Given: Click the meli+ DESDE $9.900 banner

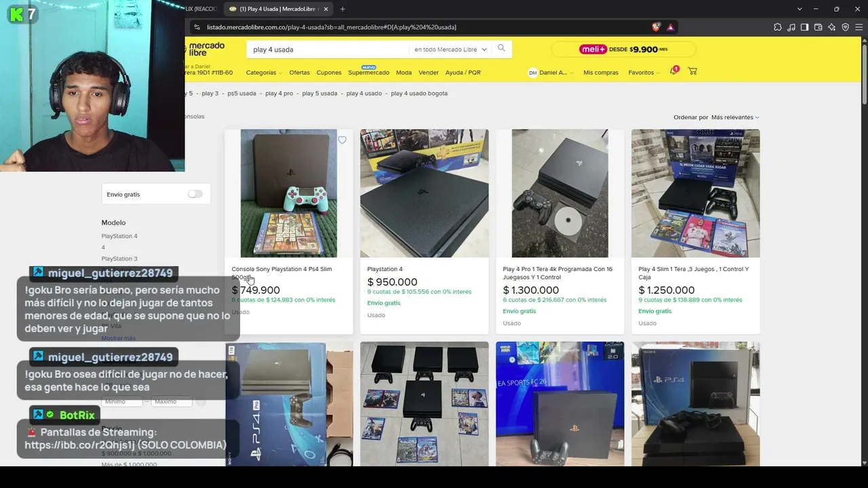Looking at the screenshot, I should pos(623,49).
